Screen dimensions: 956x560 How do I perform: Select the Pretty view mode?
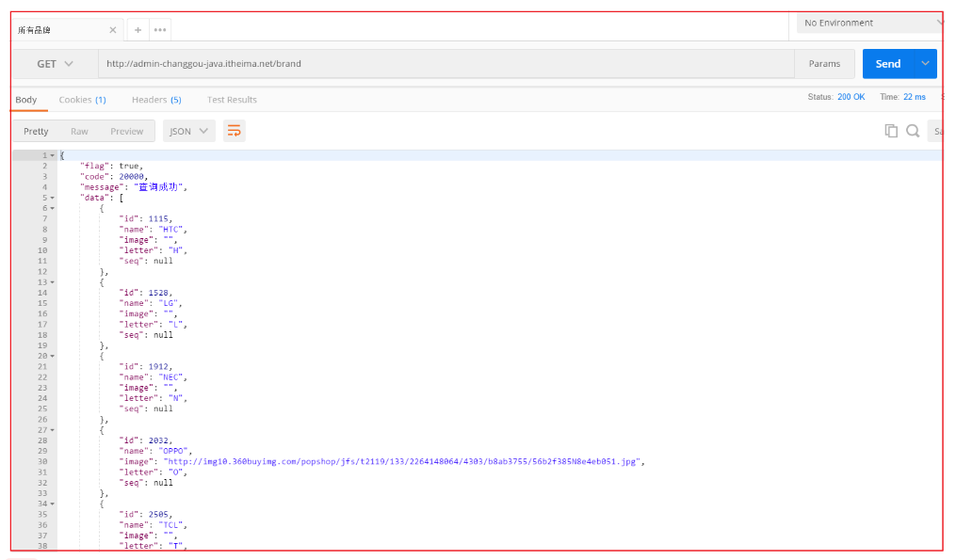[36, 132]
